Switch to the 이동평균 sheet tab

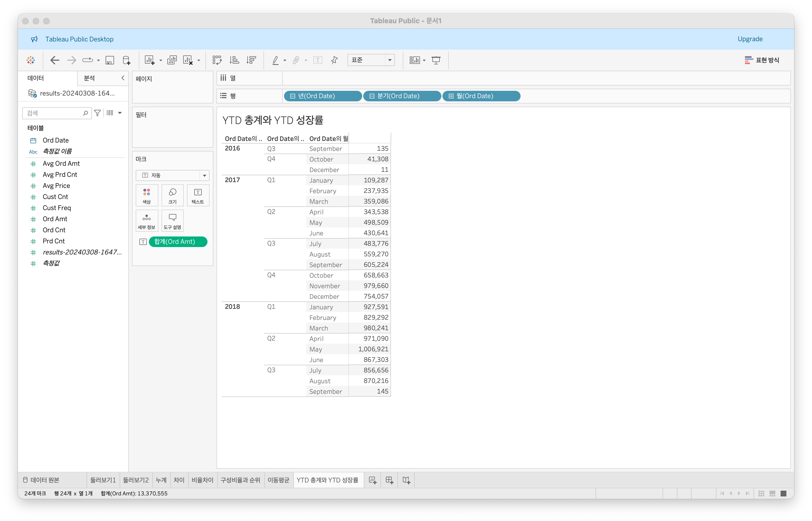pyautogui.click(x=278, y=480)
